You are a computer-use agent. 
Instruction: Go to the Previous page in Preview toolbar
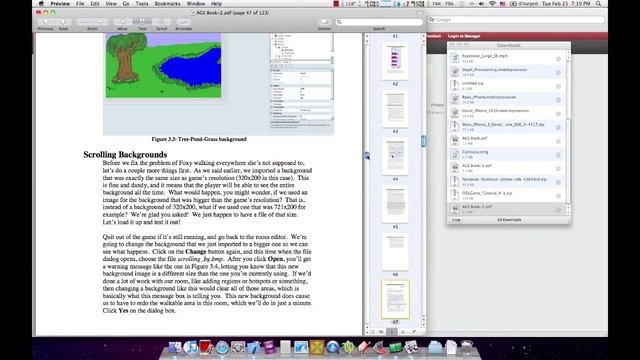click(46, 22)
